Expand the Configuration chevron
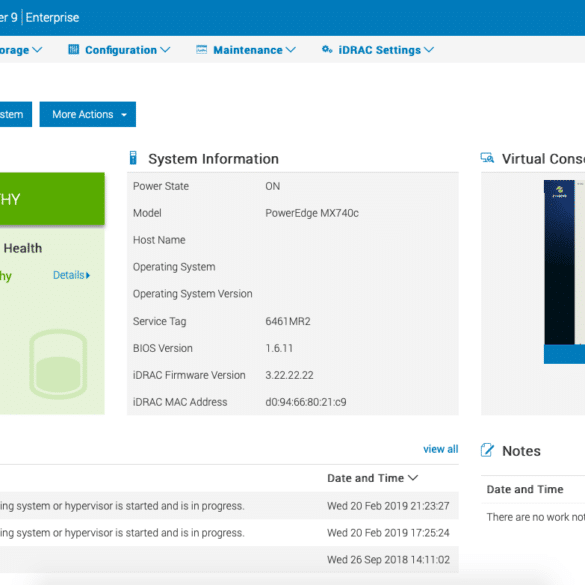Viewport: 585px width, 585px height. click(165, 50)
